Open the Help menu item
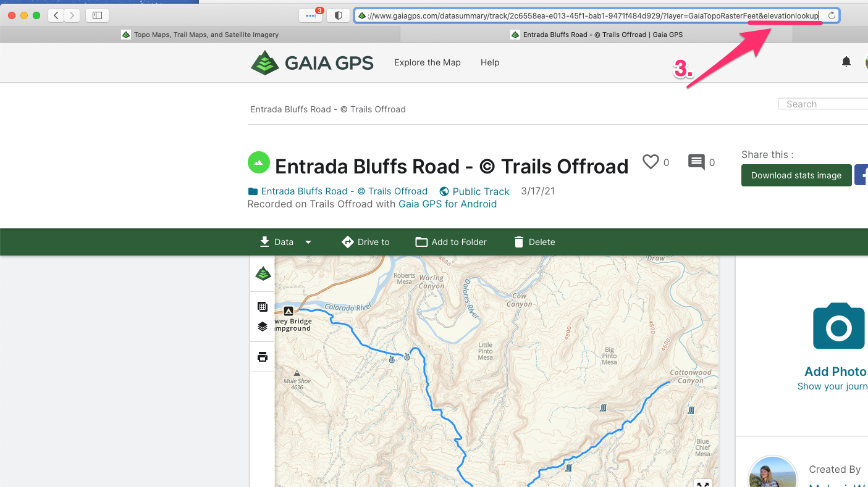This screenshot has width=868, height=487. 490,62
